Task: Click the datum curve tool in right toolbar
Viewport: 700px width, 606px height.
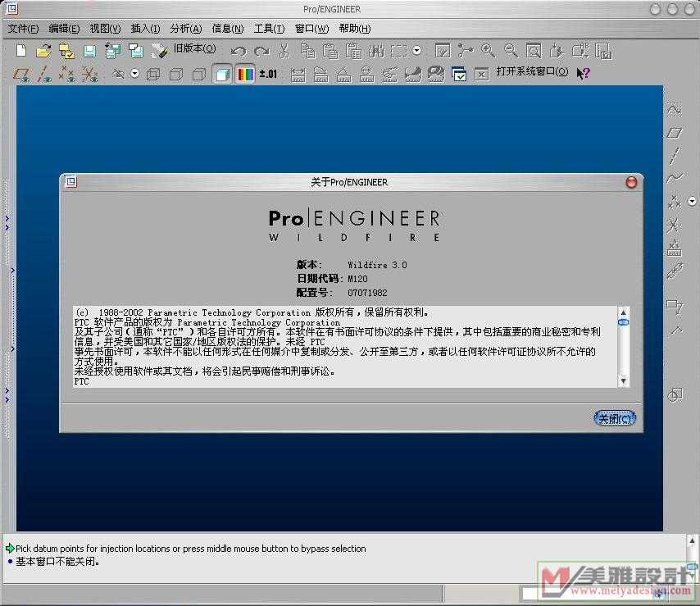Action: pos(675,178)
